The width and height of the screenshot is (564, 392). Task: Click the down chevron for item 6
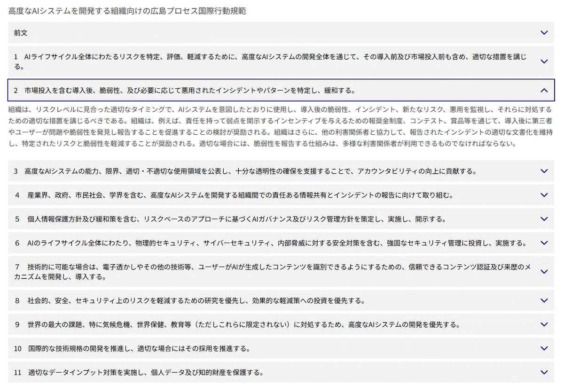click(x=544, y=243)
